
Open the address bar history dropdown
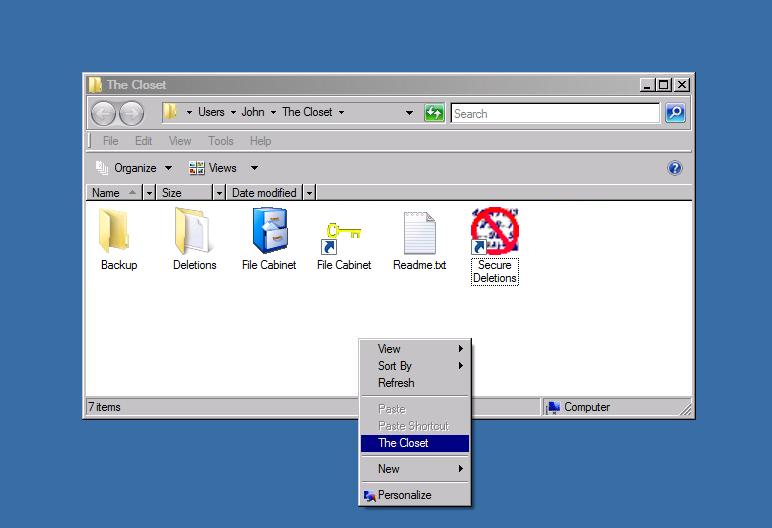[x=409, y=113]
